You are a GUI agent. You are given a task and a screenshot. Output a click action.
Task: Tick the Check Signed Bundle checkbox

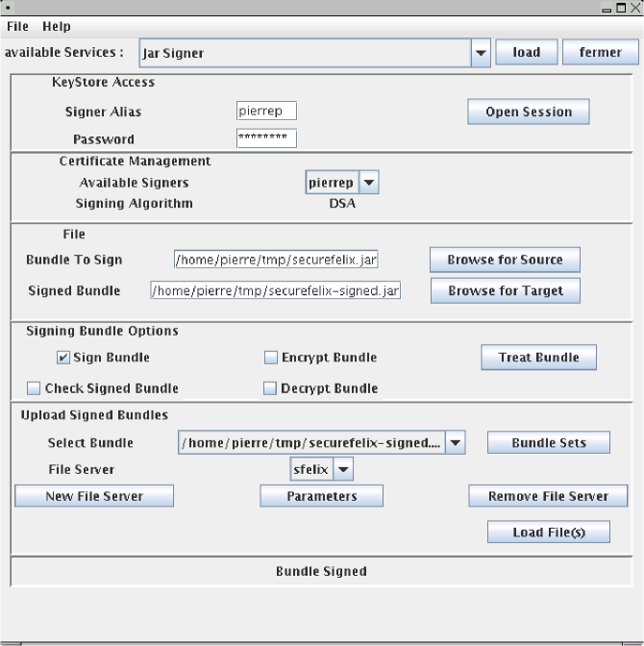point(35,388)
